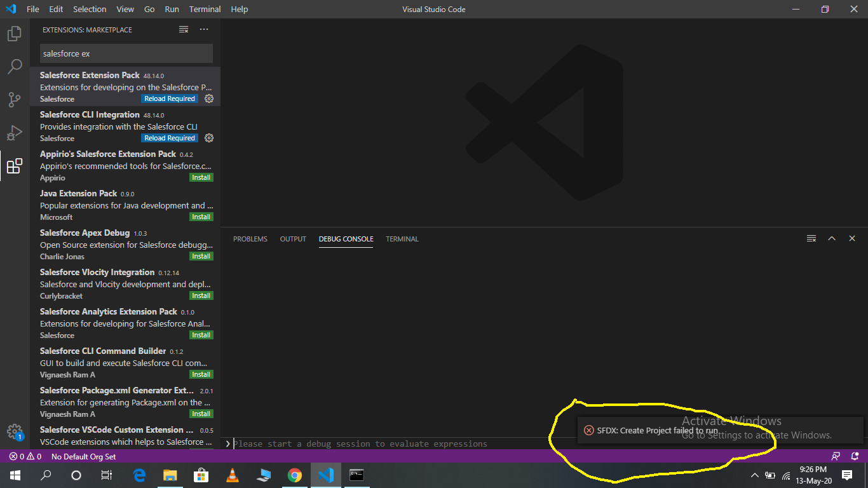Expand hidden icons in system tray
Screen dimensions: 868x488
click(x=754, y=475)
